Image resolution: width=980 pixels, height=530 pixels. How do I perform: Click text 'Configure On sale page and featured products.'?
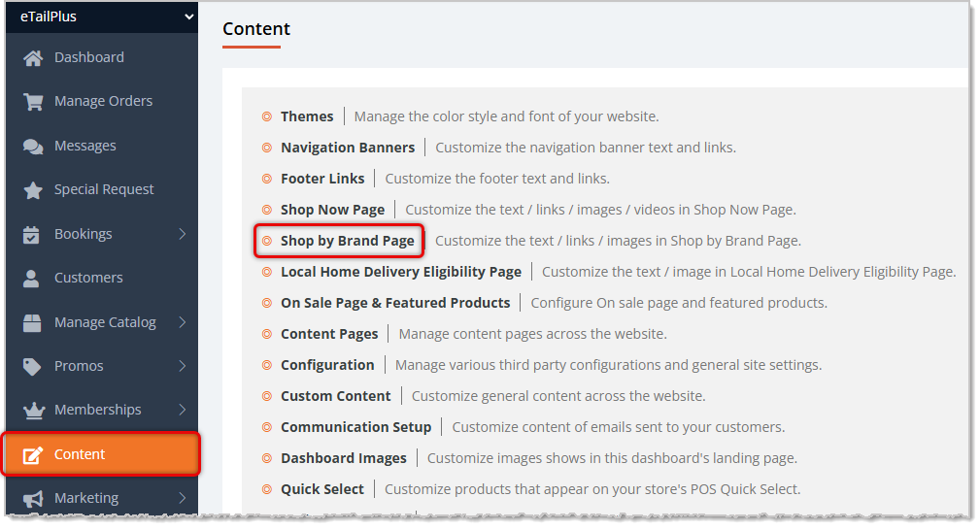tap(679, 303)
